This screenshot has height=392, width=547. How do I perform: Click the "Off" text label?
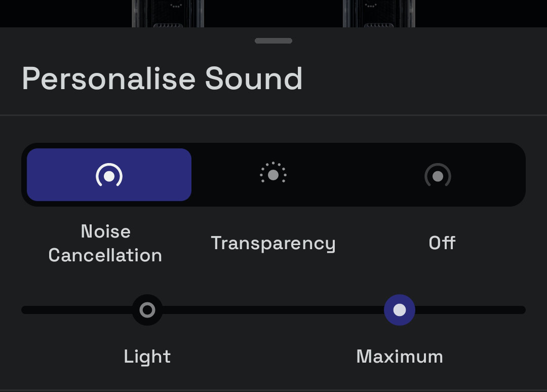(x=442, y=243)
